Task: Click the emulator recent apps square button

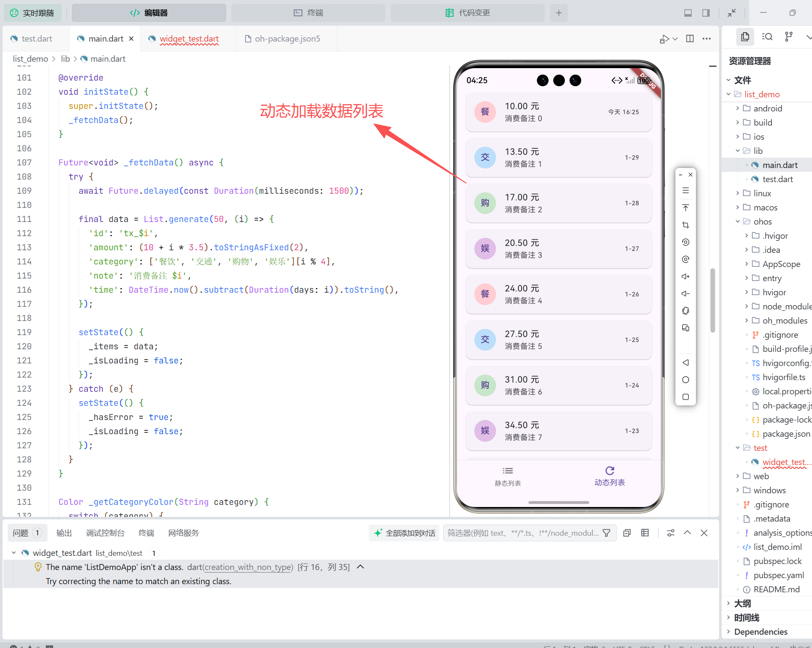Action: point(686,397)
